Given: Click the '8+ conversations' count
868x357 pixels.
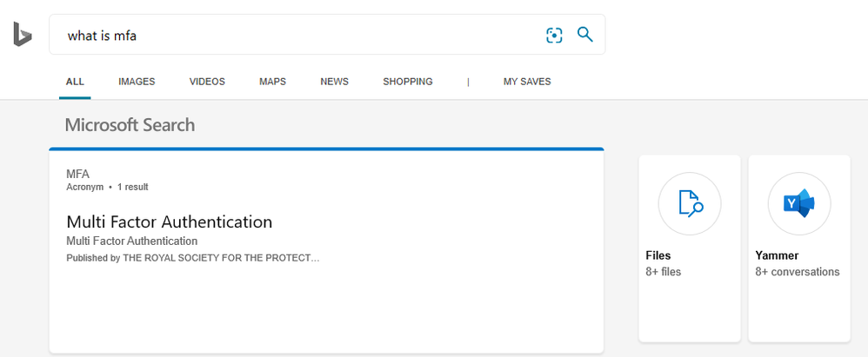Looking at the screenshot, I should (x=798, y=272).
